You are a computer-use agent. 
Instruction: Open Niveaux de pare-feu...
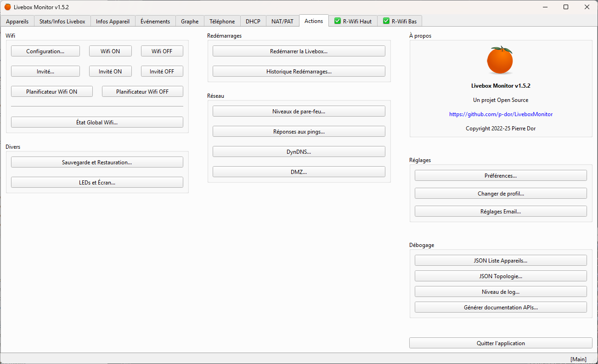[x=299, y=111]
